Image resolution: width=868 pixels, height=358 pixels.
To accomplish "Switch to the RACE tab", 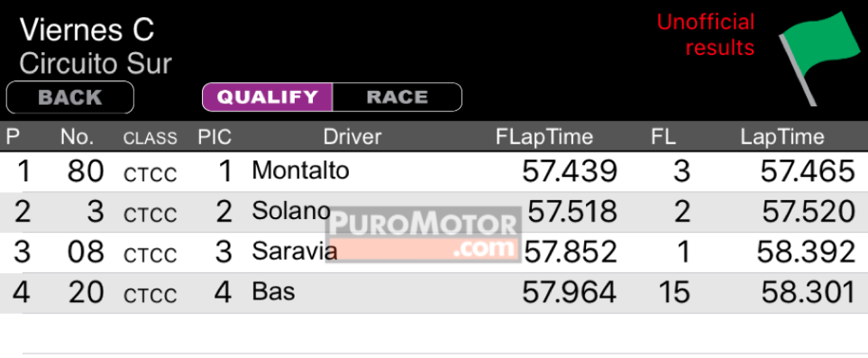I will click(397, 97).
